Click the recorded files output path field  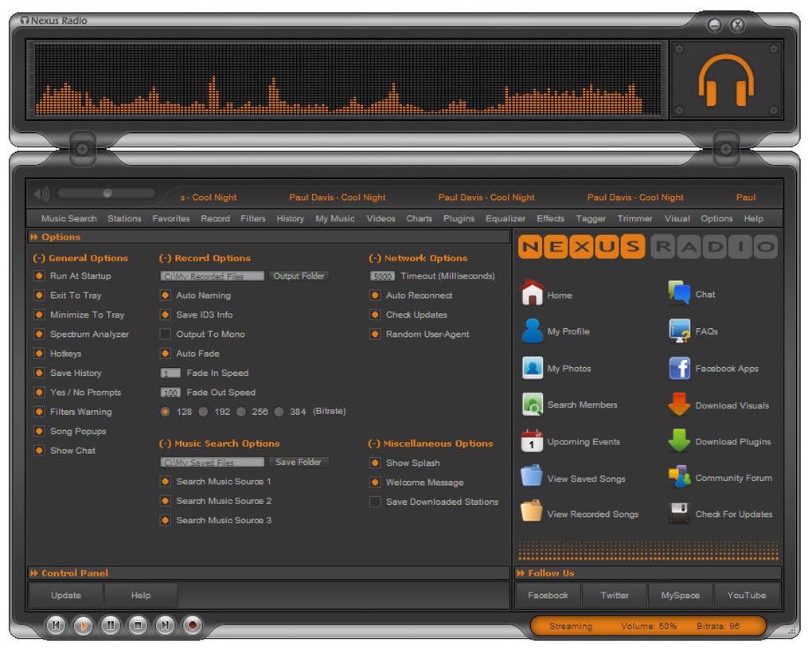[x=213, y=276]
